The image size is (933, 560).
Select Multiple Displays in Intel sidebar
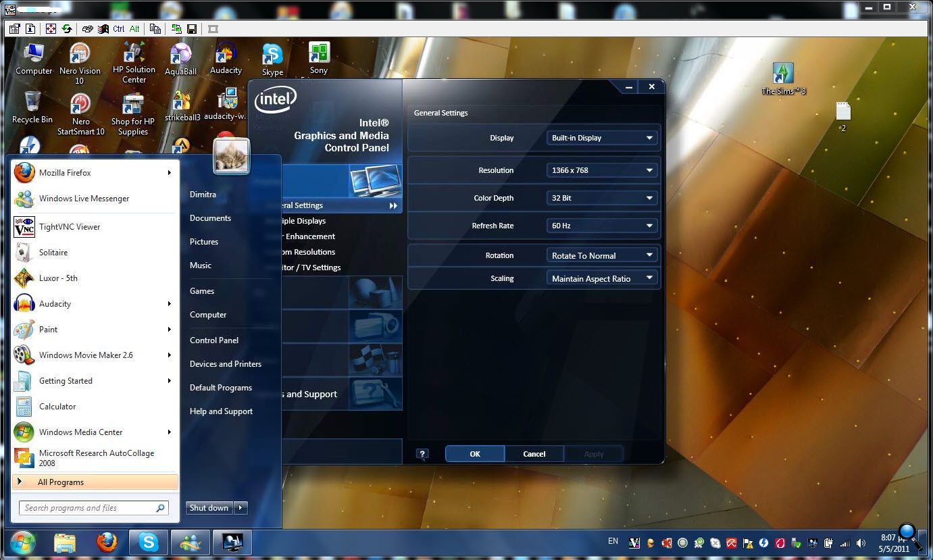[304, 221]
